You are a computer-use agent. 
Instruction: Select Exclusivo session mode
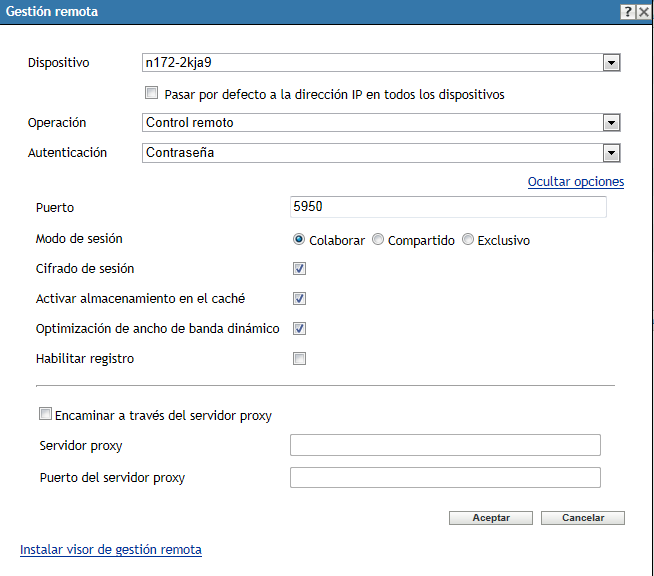(468, 240)
